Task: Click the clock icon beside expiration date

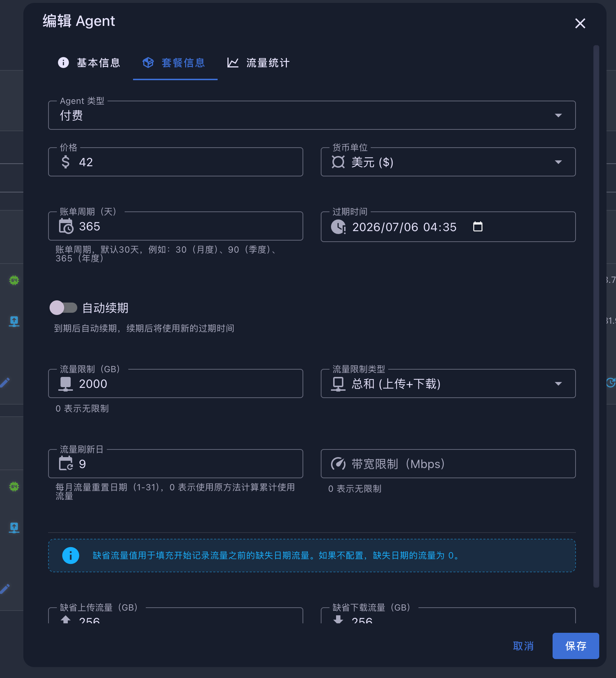Action: pyautogui.click(x=338, y=227)
